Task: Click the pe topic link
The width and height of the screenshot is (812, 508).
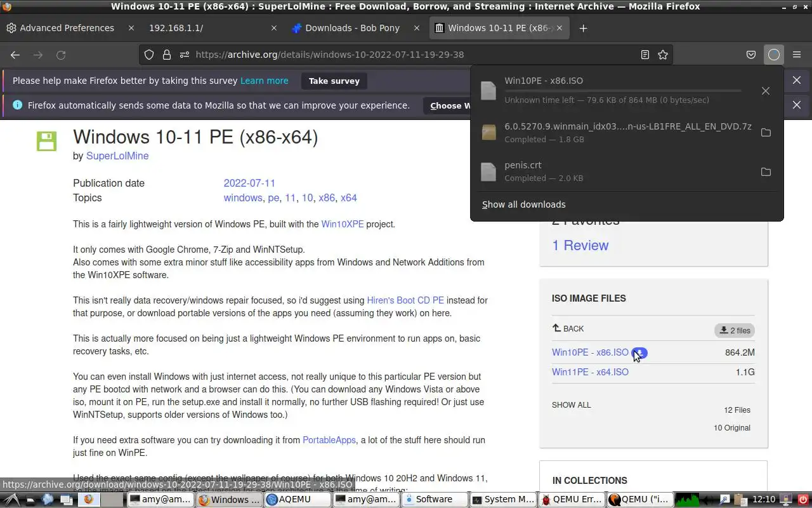Action: click(273, 198)
